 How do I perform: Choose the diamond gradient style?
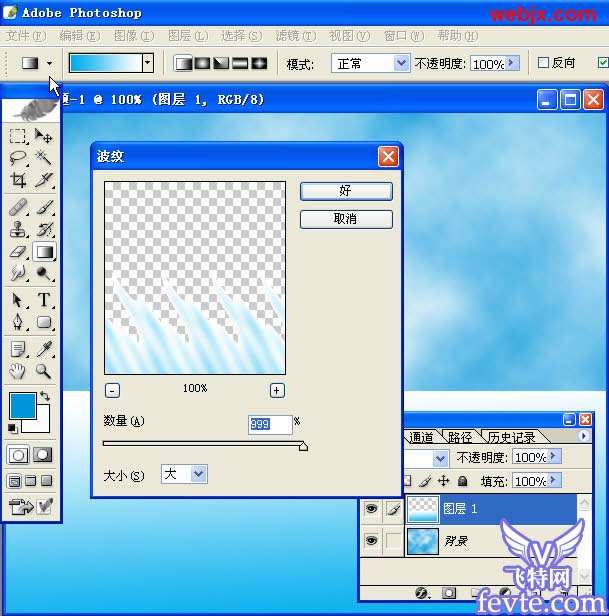pos(259,63)
